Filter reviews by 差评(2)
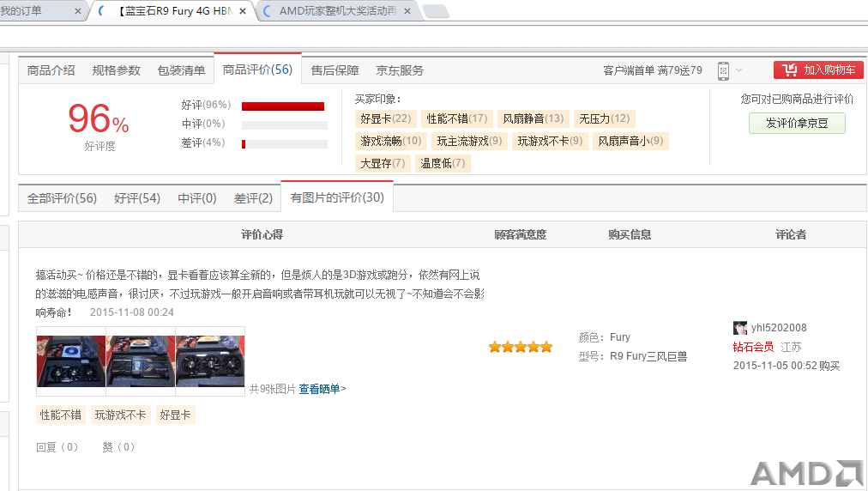Image resolution: width=868 pixels, height=491 pixels. tap(254, 197)
